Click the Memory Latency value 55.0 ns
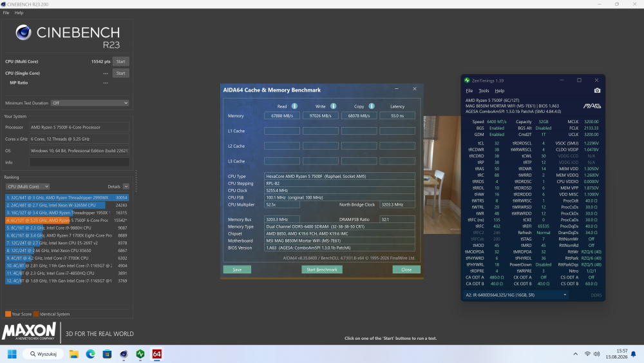 click(x=397, y=116)
